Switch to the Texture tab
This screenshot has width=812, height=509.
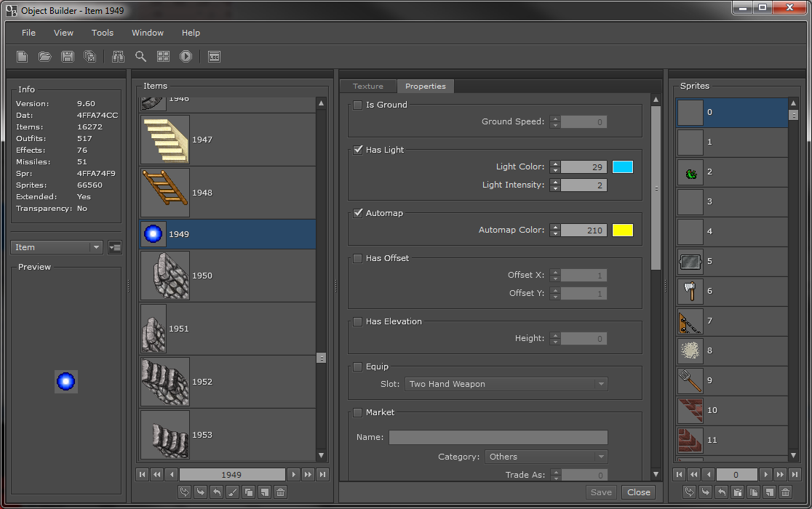tap(368, 87)
